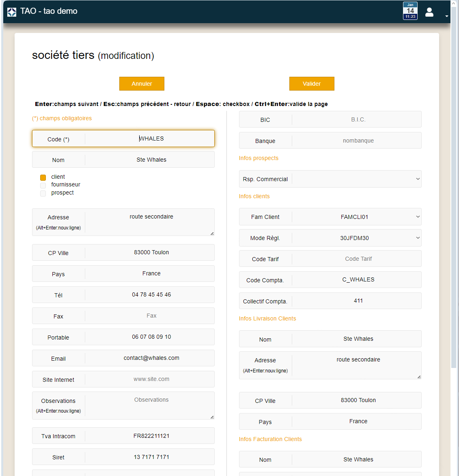Open the Mode Règl. dropdown
Image resolution: width=459 pixels, height=476 pixels.
click(x=356, y=238)
